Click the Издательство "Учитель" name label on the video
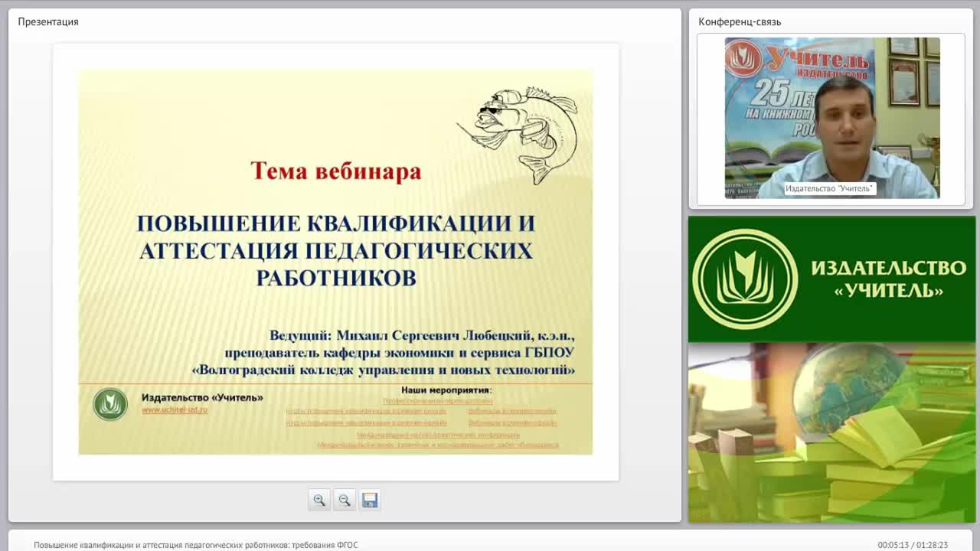 [829, 188]
